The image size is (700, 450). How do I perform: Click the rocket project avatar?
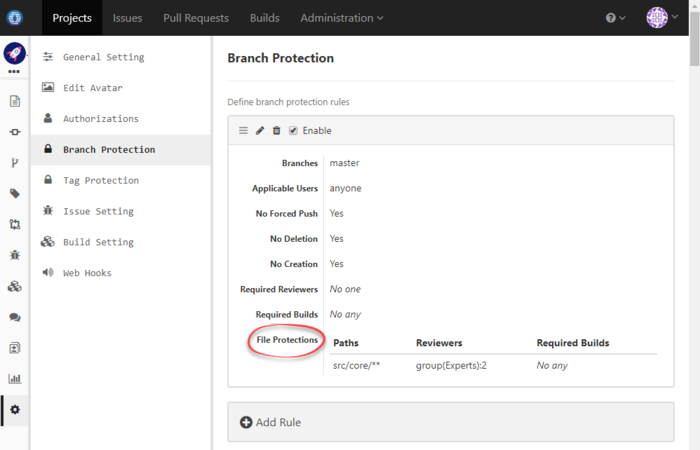pyautogui.click(x=15, y=54)
